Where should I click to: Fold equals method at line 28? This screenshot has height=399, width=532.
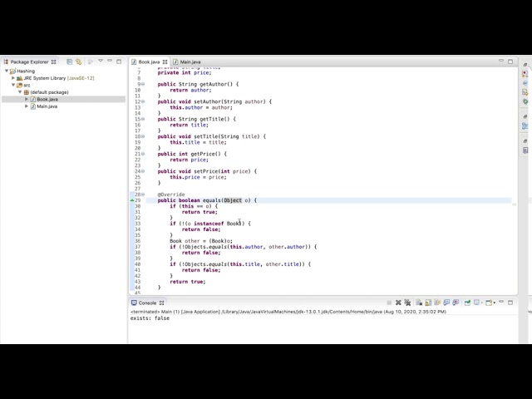pyautogui.click(x=143, y=195)
